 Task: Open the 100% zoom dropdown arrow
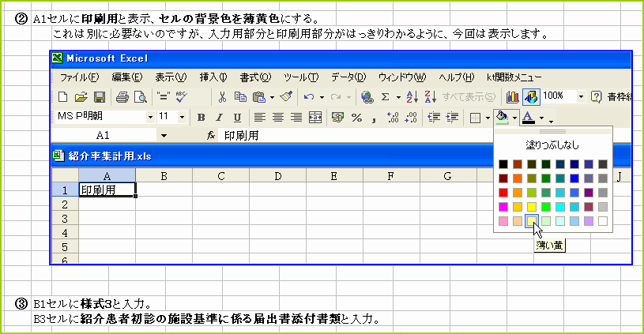pos(581,97)
